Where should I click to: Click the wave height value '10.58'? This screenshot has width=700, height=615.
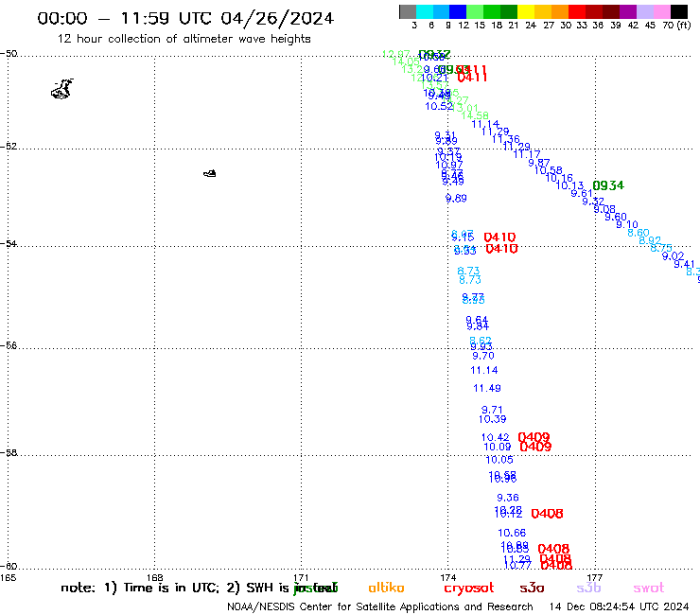point(549,170)
